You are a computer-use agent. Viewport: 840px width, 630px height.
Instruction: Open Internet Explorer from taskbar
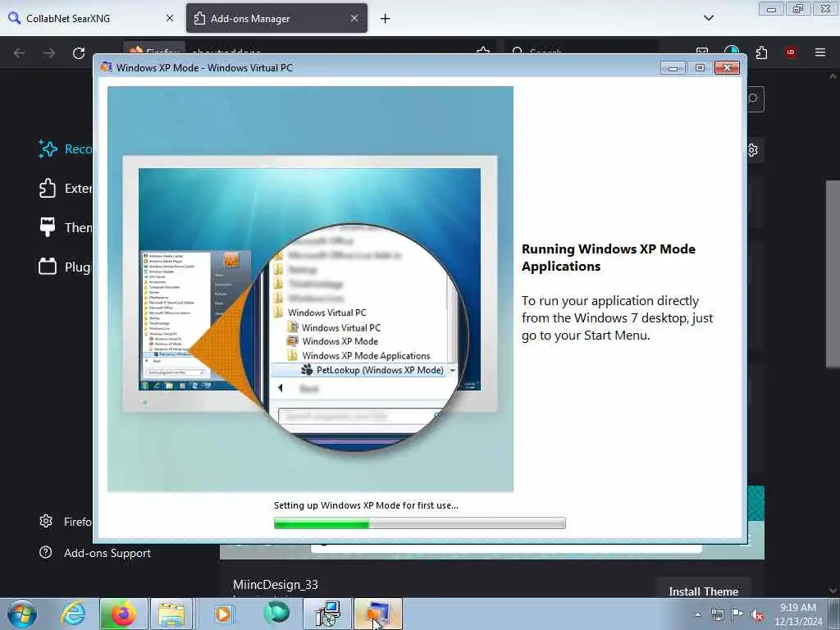(x=73, y=614)
